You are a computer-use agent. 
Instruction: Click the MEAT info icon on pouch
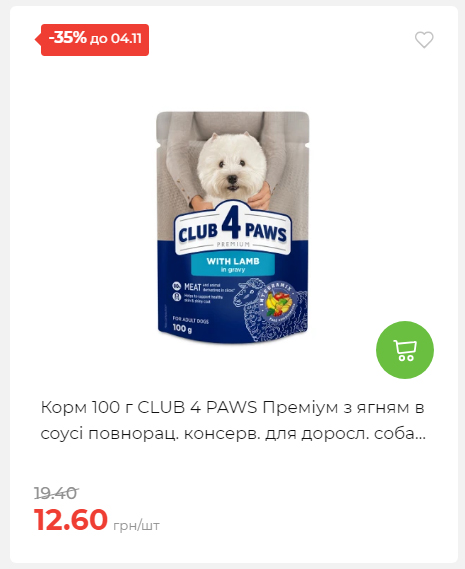tap(176, 287)
